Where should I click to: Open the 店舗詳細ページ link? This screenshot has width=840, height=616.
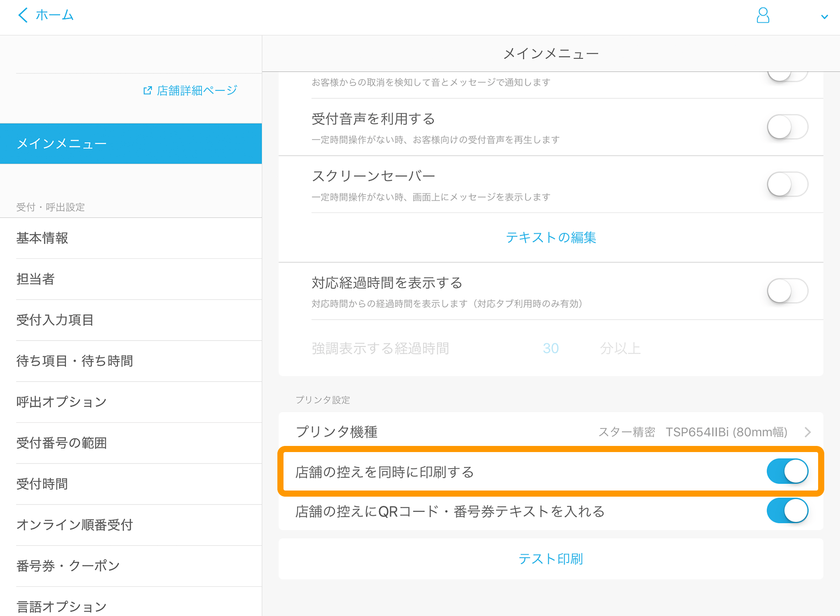[197, 90]
